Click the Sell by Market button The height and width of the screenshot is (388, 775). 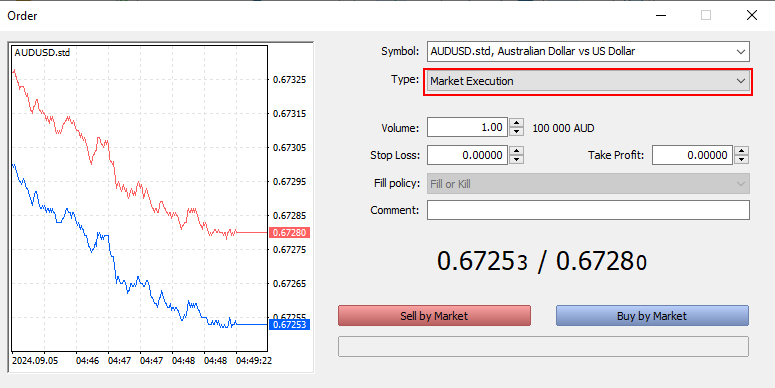434,316
